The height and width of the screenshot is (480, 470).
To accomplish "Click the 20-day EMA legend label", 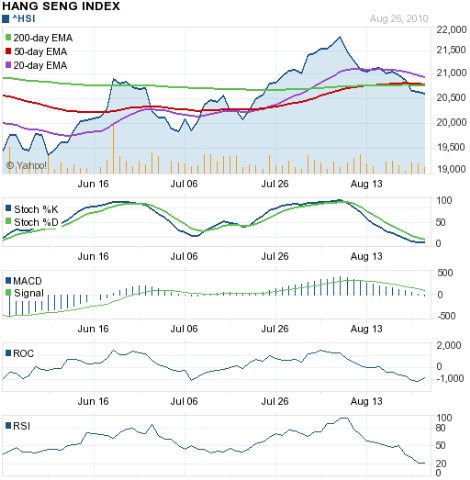I will coord(40,65).
